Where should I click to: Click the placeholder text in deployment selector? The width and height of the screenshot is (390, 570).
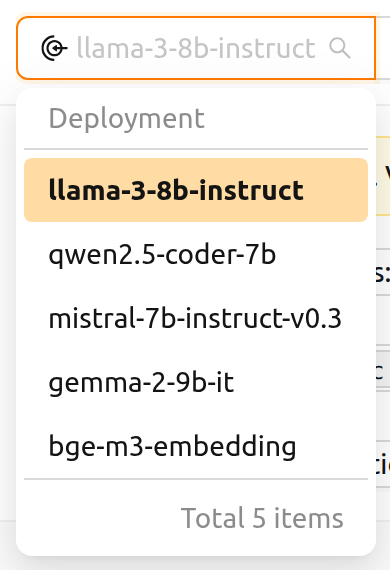click(x=196, y=48)
